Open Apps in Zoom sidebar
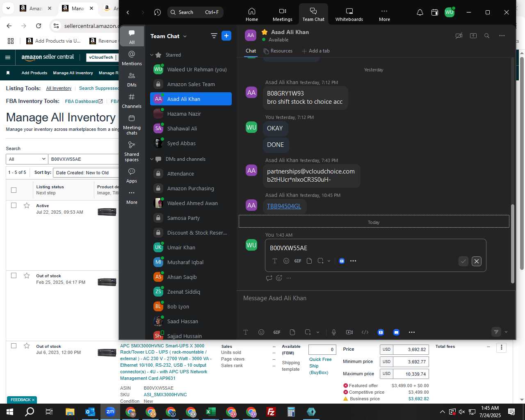The width and height of the screenshot is (525, 420). click(x=132, y=176)
